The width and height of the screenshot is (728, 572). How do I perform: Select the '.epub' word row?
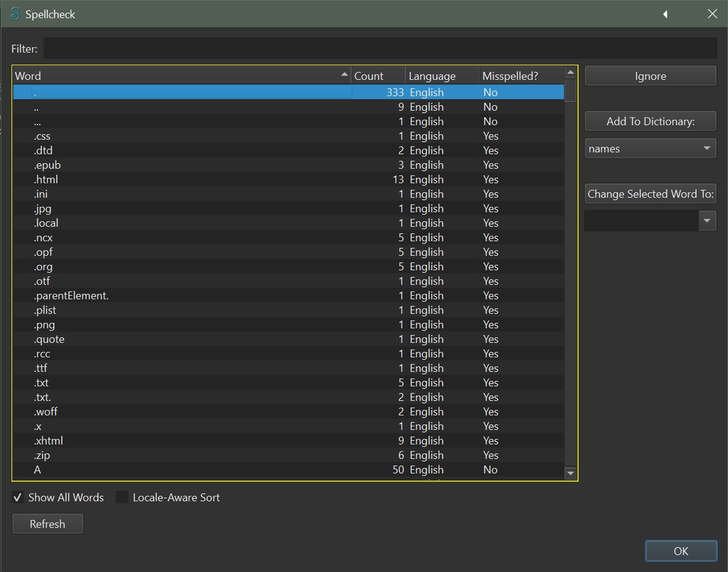click(x=289, y=165)
